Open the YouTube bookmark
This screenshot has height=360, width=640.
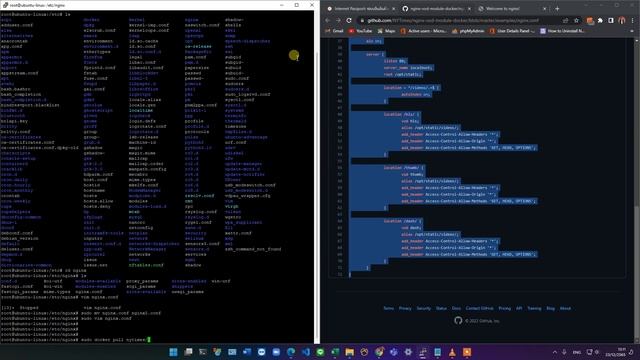pos(360,31)
